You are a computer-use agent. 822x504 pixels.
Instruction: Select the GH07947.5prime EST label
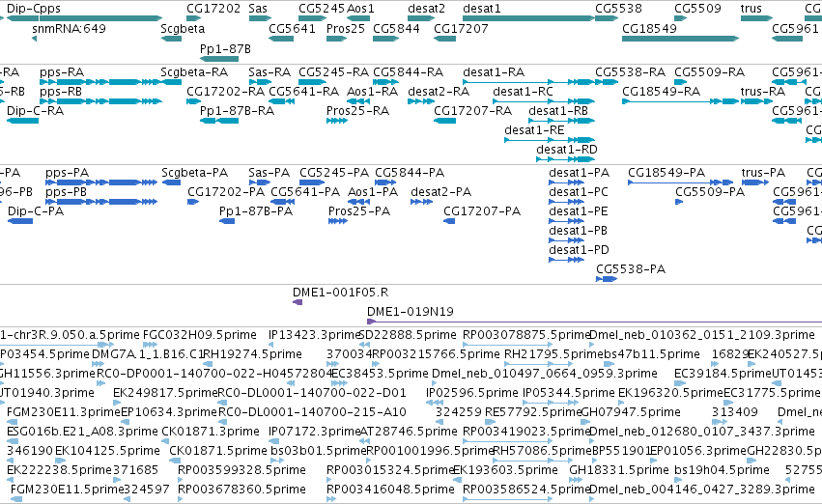[631, 411]
